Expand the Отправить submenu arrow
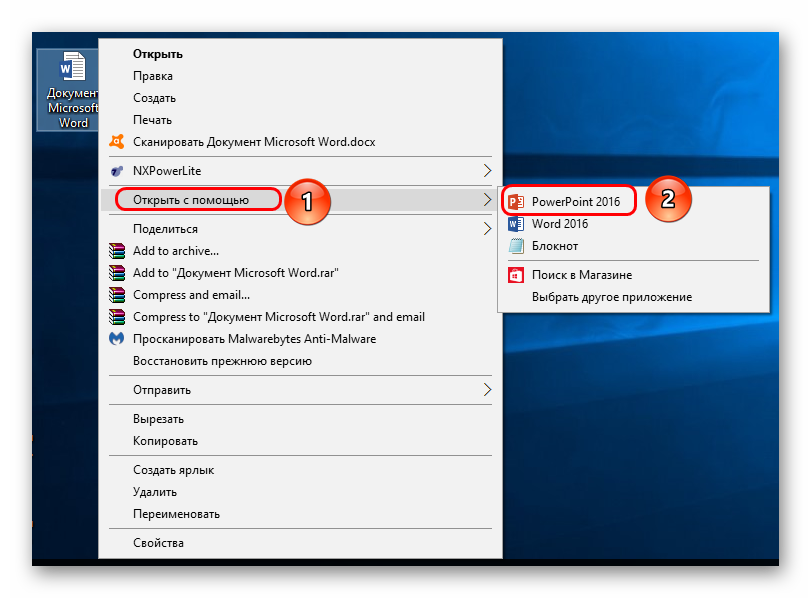This screenshot has width=811, height=598. tap(487, 390)
